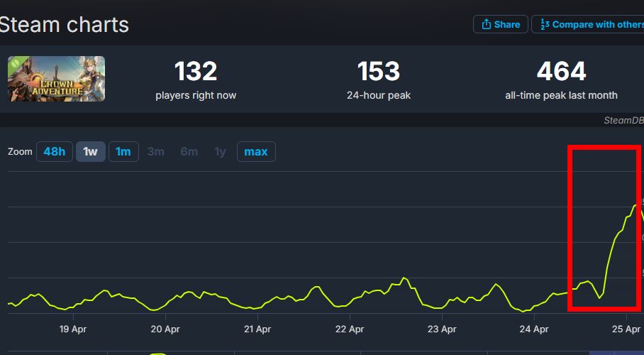This screenshot has height=355, width=644.
Task: Click the 153 24-hour peak figure
Action: click(379, 71)
